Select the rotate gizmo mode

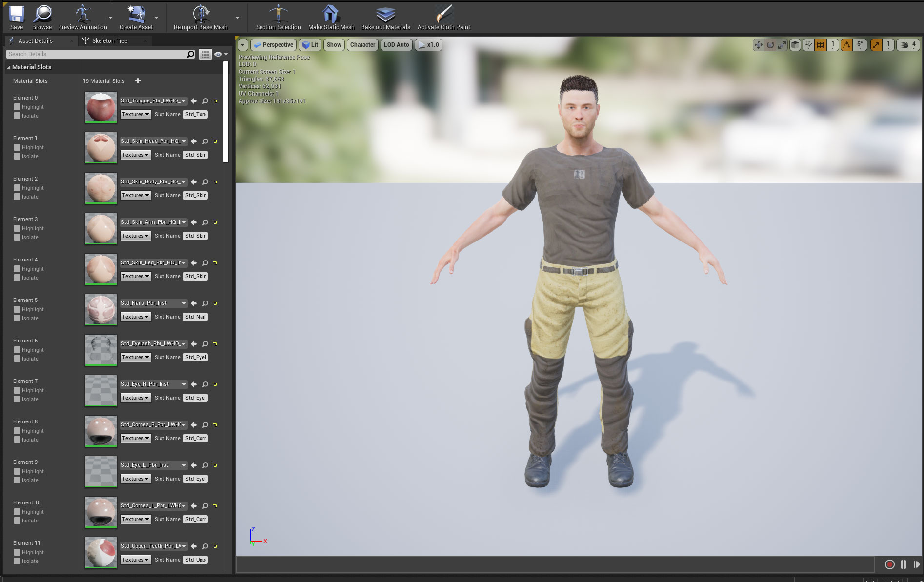click(770, 45)
